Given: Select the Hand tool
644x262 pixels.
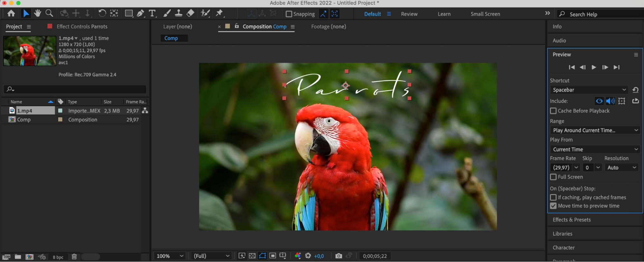Looking at the screenshot, I should pyautogui.click(x=38, y=13).
